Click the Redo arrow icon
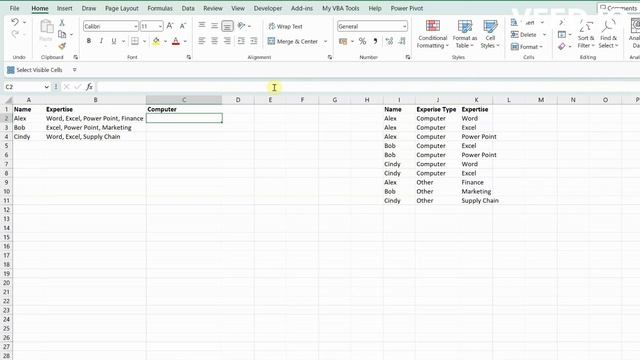 15,34
